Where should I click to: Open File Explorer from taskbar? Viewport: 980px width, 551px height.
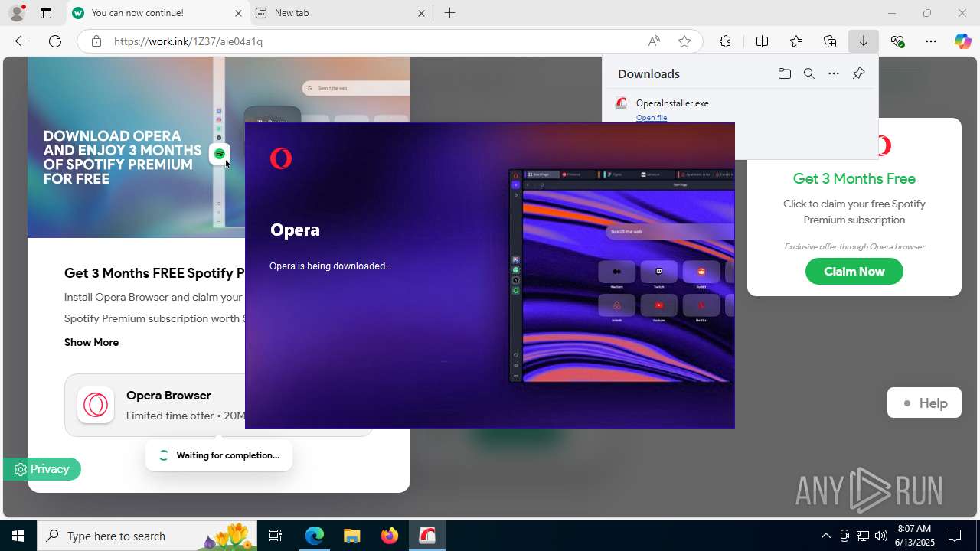351,536
